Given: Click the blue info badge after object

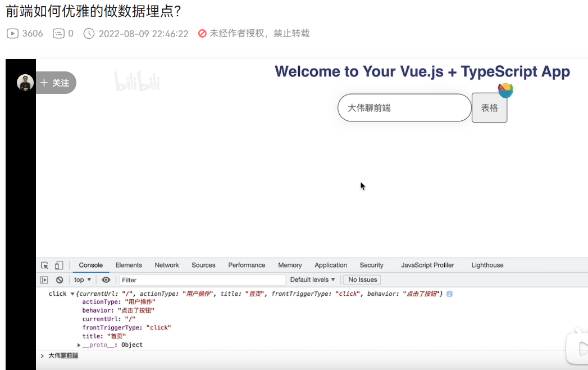Looking at the screenshot, I should point(449,294).
